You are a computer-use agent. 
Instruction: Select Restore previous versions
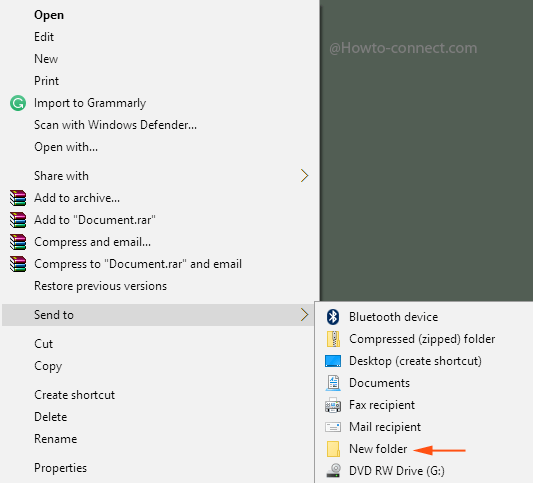(101, 286)
